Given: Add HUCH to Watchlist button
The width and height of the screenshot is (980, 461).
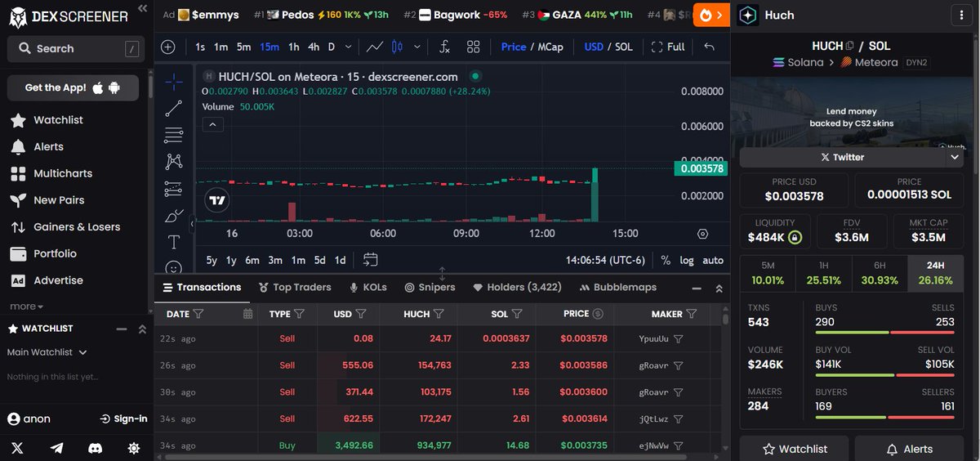Looking at the screenshot, I should [x=794, y=449].
